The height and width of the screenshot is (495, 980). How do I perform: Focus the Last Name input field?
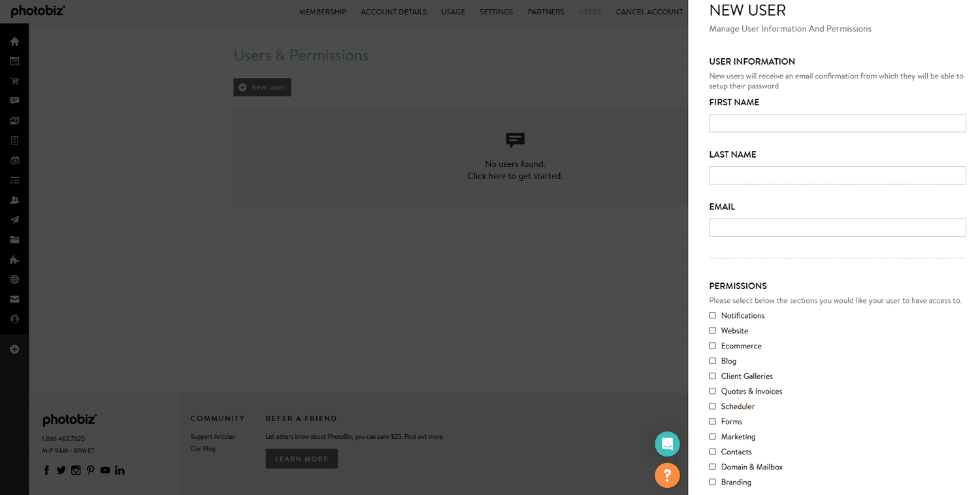(x=837, y=175)
